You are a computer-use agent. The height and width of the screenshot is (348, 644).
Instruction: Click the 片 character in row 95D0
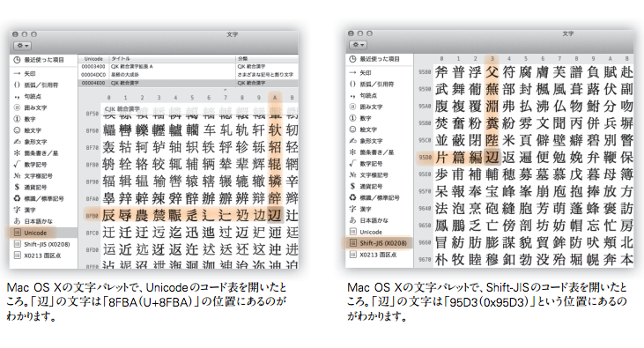click(441, 157)
